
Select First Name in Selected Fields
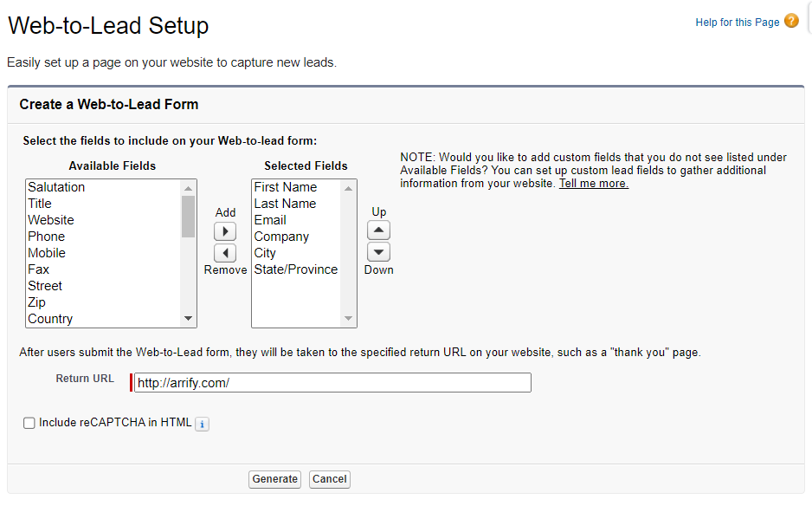[286, 186]
